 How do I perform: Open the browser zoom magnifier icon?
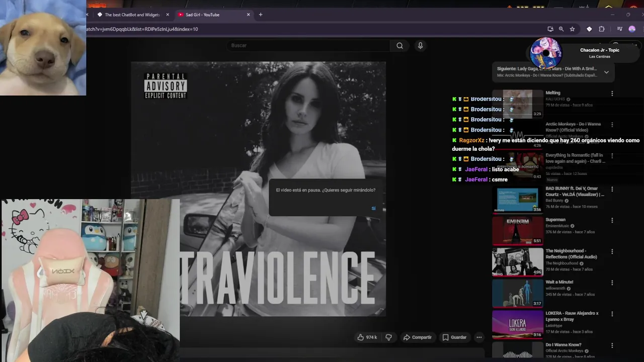coord(561,29)
